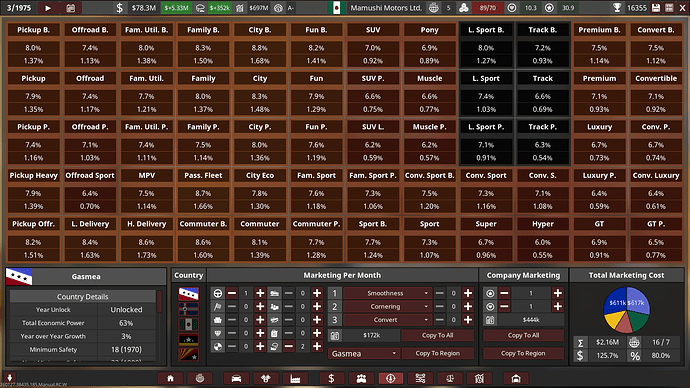Image resolution: width=690 pixels, height=388 pixels.
Task: Click the down arrow icon at bottom left
Action: pos(9,377)
